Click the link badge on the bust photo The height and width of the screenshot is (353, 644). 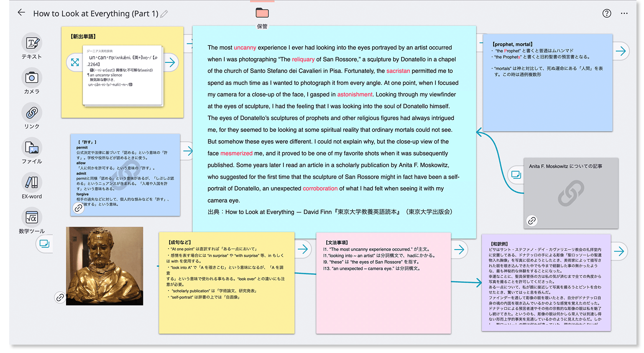(60, 297)
